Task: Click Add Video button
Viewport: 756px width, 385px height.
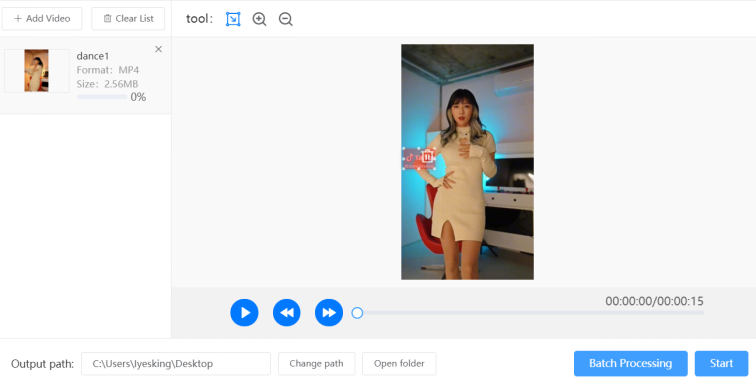Action: (42, 18)
